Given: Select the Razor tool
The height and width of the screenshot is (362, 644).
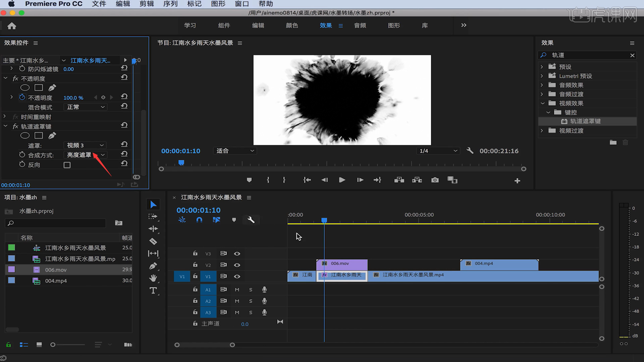Looking at the screenshot, I should 153,241.
